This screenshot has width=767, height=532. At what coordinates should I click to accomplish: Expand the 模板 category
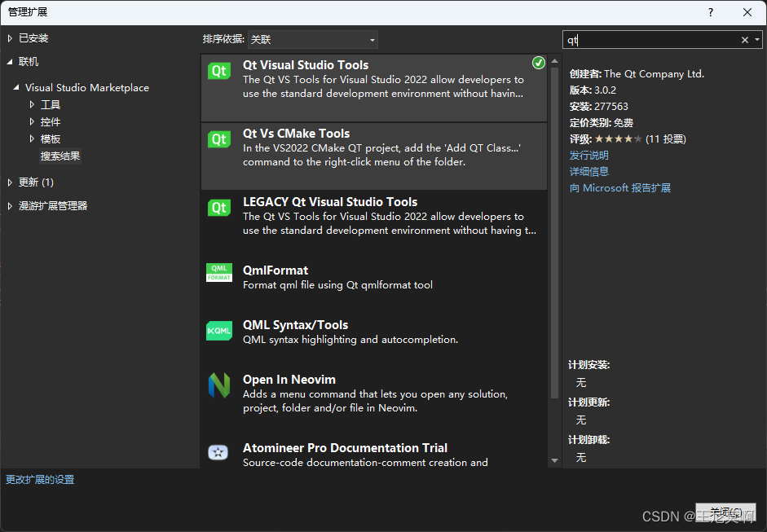click(32, 138)
